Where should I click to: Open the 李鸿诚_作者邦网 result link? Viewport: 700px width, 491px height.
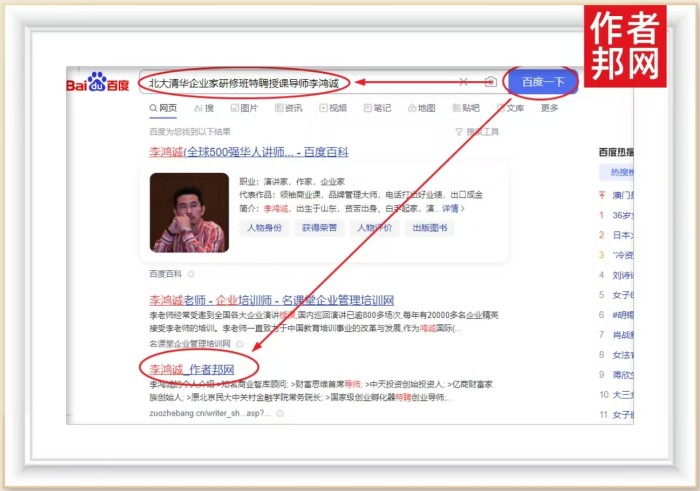[x=198, y=369]
